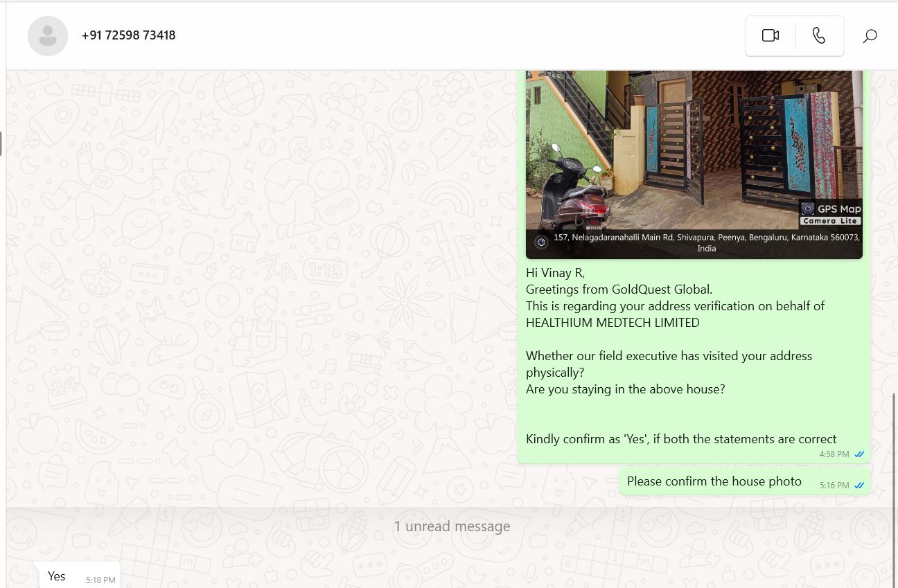Select the 'Please confirm the house photo' message
The height and width of the screenshot is (588, 898).
pos(744,481)
